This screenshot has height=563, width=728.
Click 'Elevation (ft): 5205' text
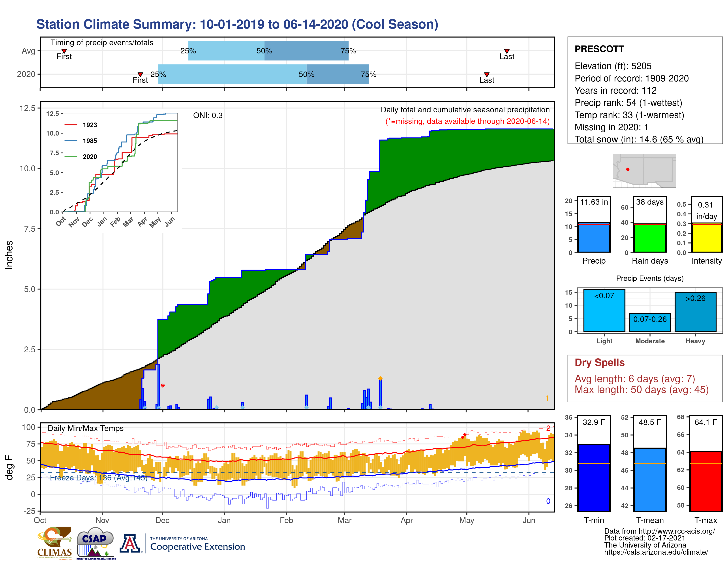tap(613, 66)
